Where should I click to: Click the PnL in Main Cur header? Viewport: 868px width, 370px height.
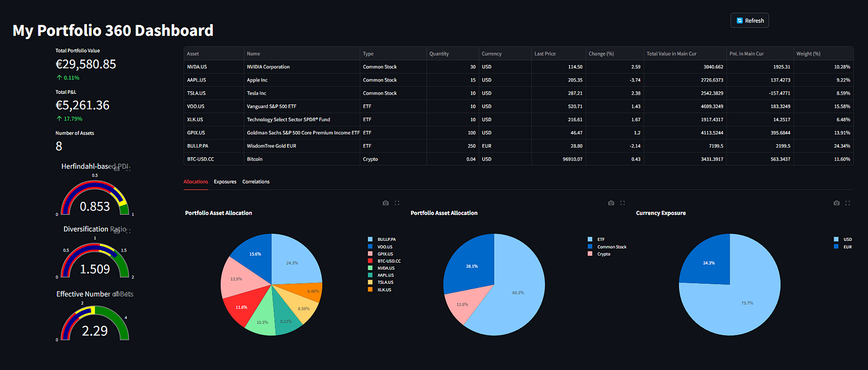pos(760,53)
